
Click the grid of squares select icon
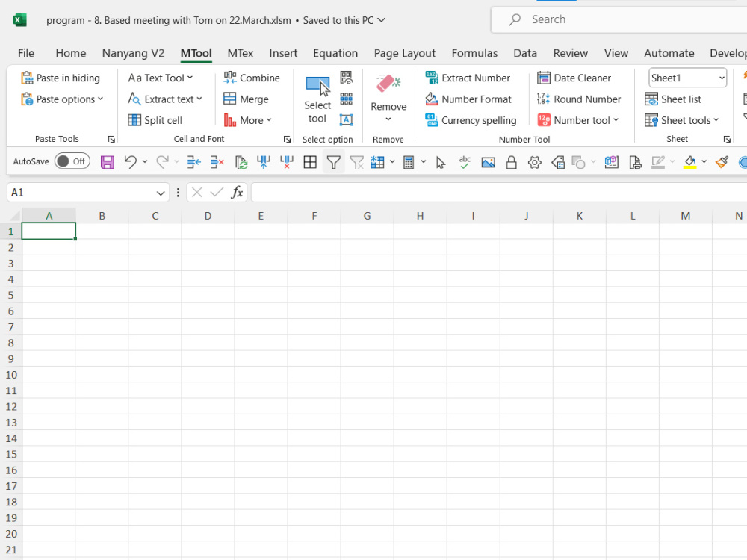(x=347, y=99)
